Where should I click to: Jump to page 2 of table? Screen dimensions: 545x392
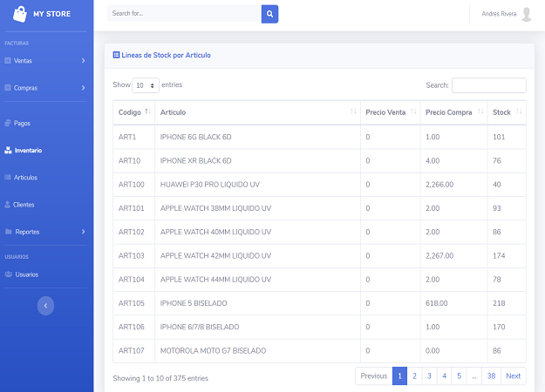tap(414, 376)
